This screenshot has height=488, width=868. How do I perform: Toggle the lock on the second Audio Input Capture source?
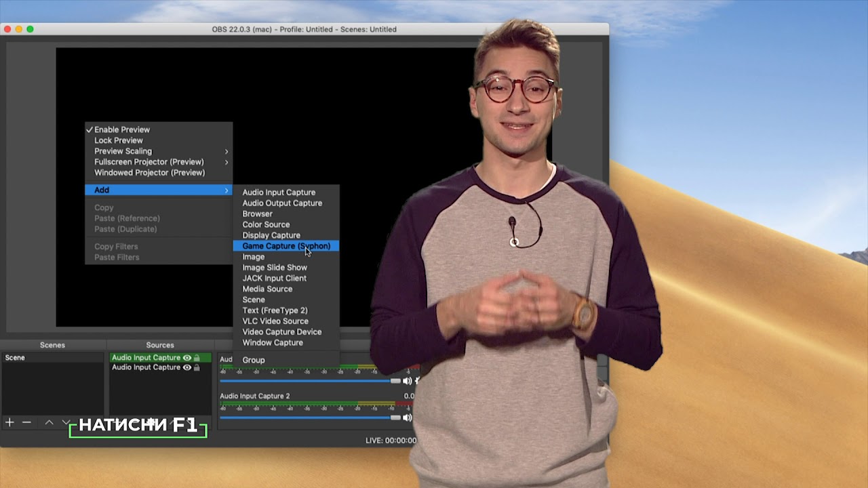tap(197, 367)
